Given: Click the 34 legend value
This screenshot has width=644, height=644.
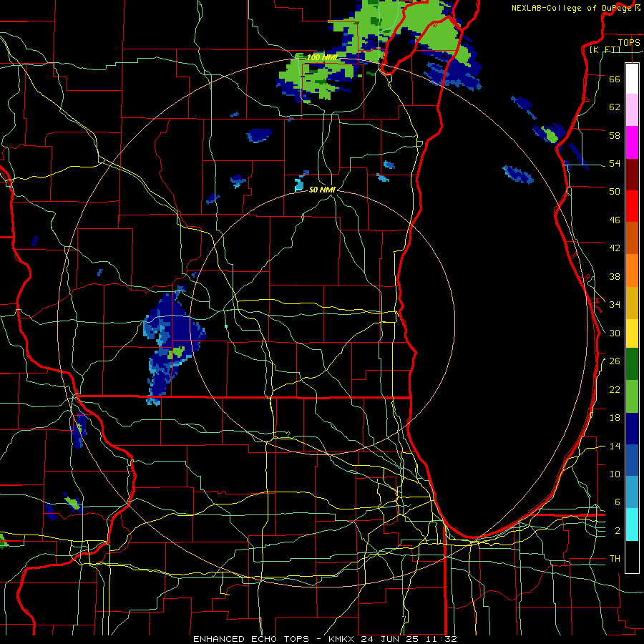Looking at the screenshot, I should pos(615,305).
